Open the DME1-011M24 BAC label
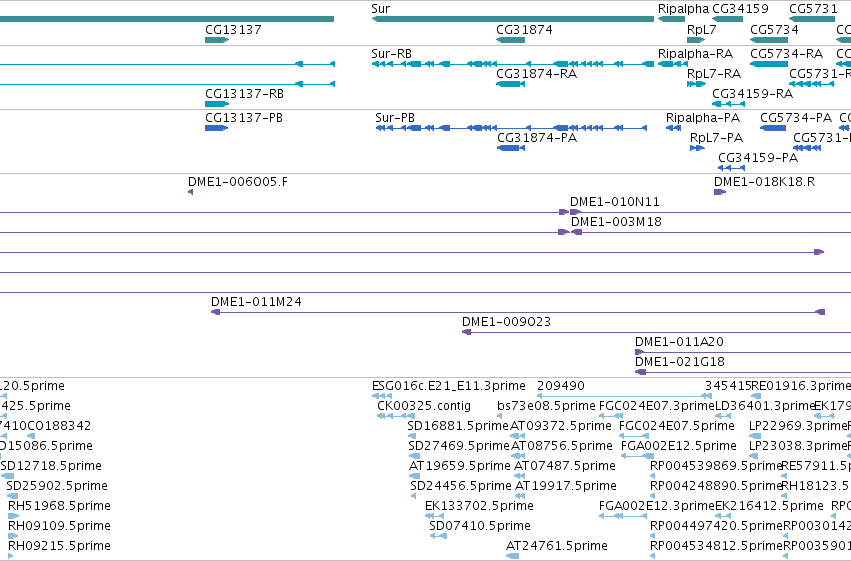Screen dimensions: 851x561 click(x=256, y=302)
